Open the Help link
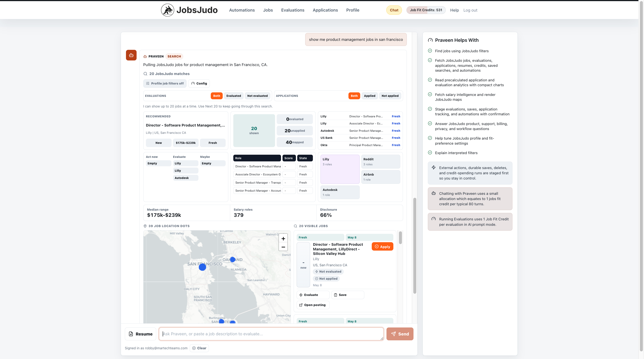 [x=454, y=10]
